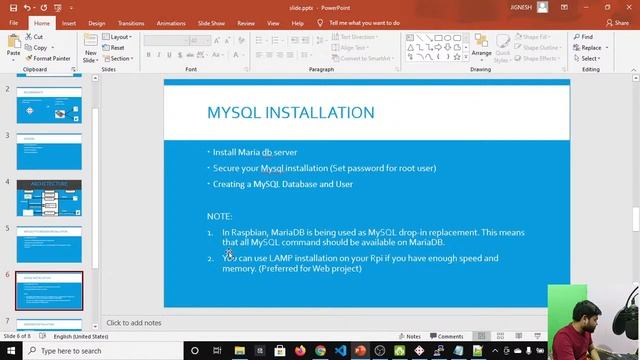Open Clipboard pane dialog launcher
This screenshot has height=360, width=640.
pos(74,69)
